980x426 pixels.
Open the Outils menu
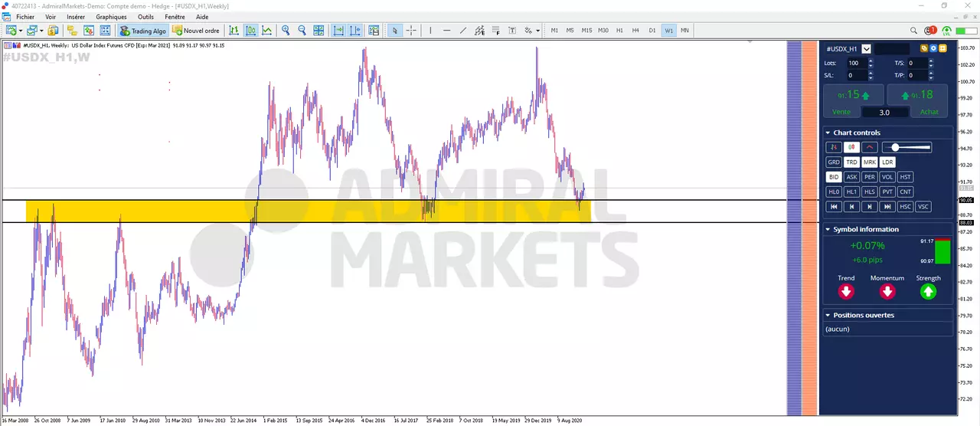(145, 16)
